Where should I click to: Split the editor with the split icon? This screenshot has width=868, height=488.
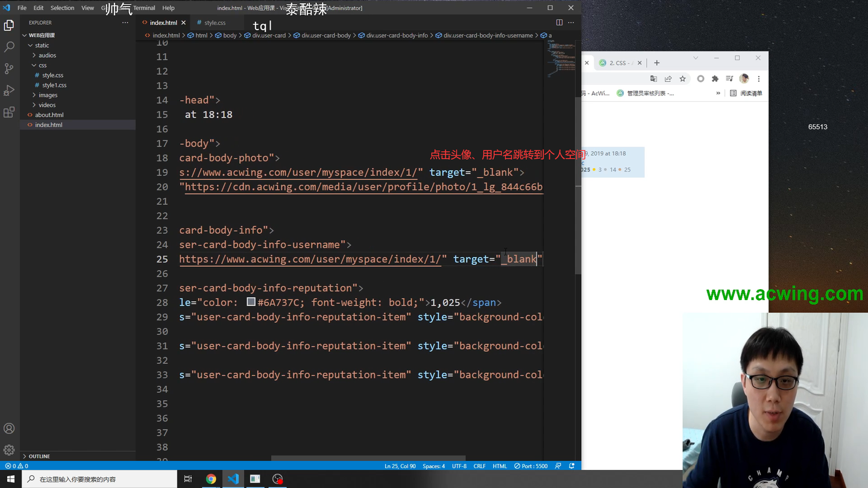pyautogui.click(x=559, y=22)
